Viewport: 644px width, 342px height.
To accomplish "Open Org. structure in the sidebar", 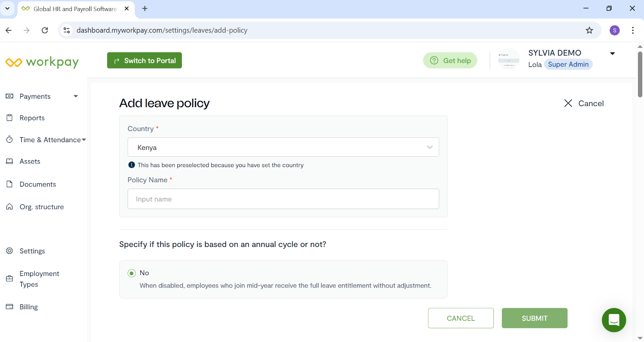I will (41, 207).
